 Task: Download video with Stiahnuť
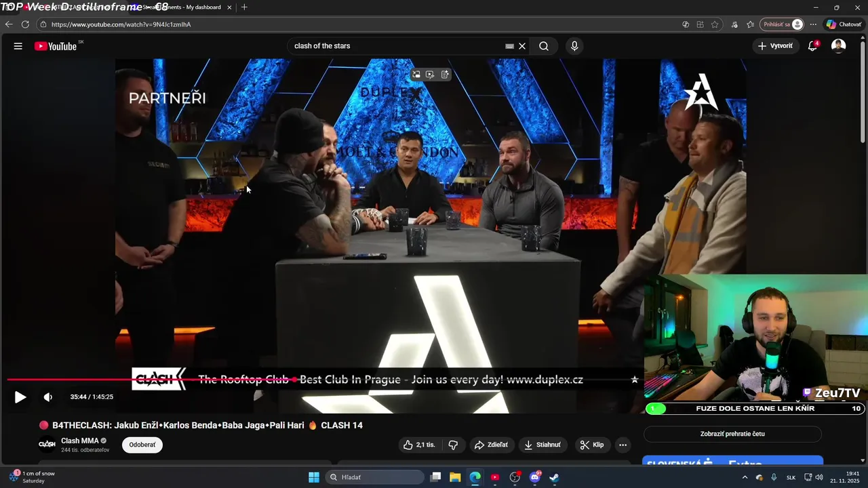click(x=542, y=445)
